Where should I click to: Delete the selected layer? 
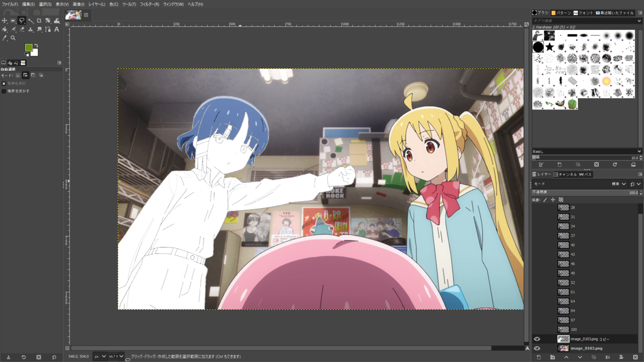[635, 357]
